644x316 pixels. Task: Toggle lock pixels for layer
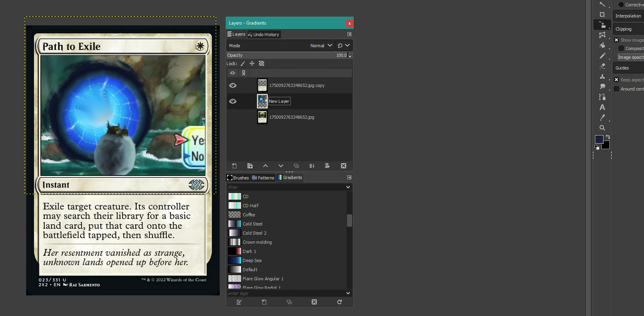(x=243, y=64)
